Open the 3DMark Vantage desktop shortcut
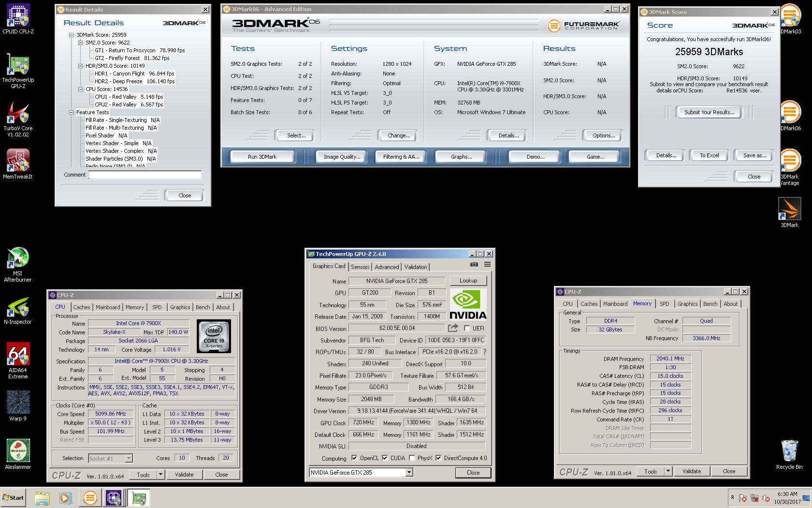 pyautogui.click(x=791, y=167)
